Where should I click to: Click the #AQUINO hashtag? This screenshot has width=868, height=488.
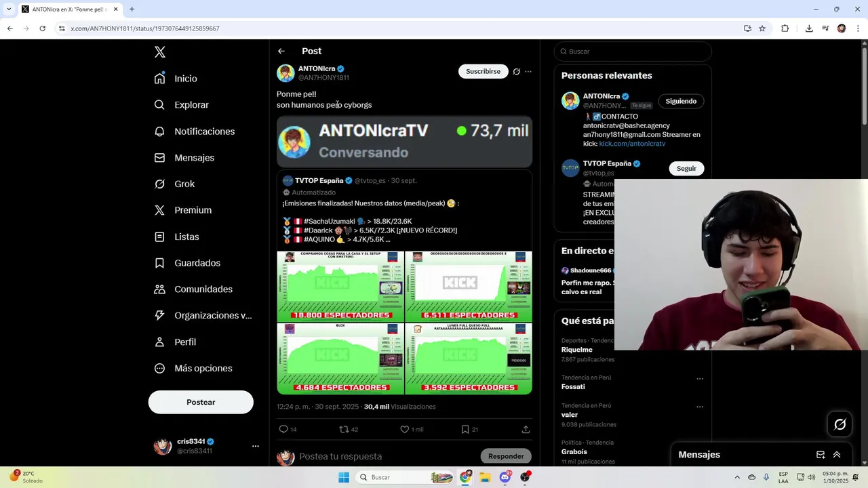pos(320,239)
